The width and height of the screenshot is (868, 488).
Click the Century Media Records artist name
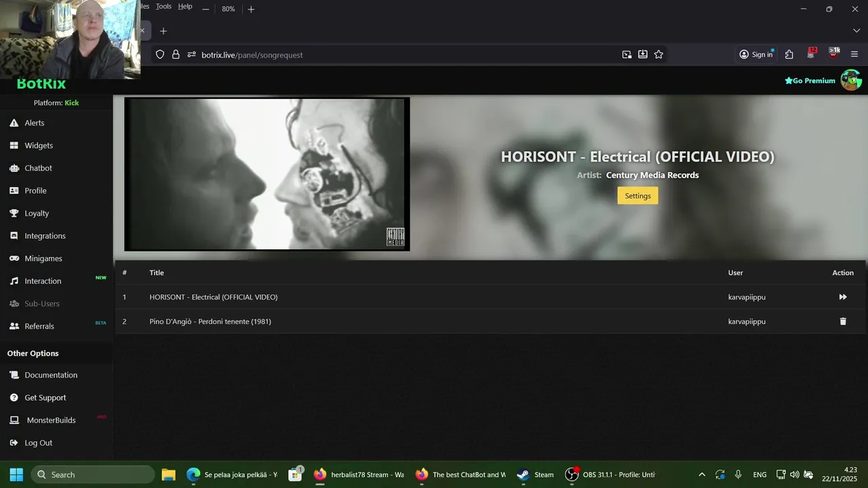(x=652, y=175)
